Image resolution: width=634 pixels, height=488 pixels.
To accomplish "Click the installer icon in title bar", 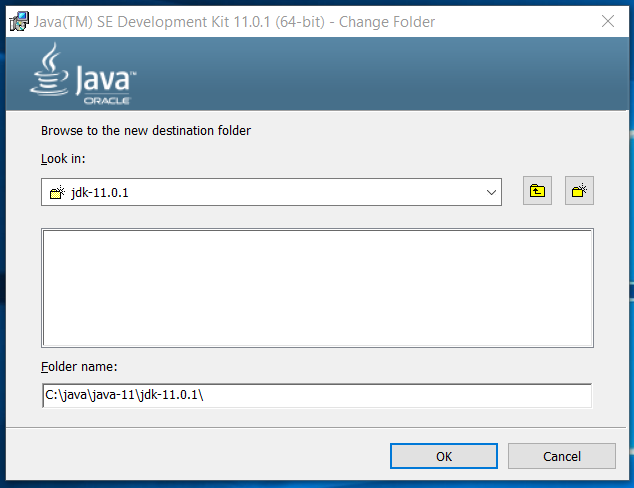I will (19, 21).
